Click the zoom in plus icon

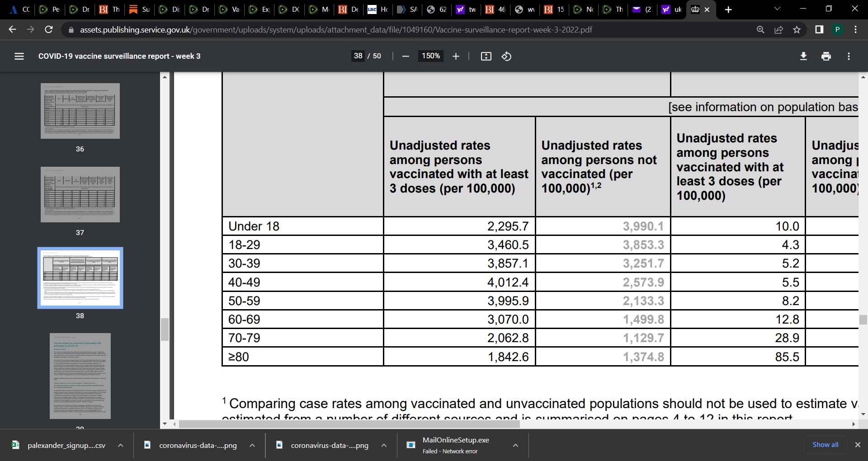(456, 56)
